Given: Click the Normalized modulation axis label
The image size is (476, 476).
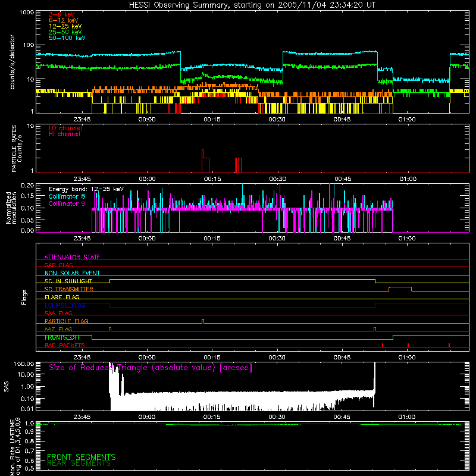Looking at the screenshot, I should tap(11, 208).
